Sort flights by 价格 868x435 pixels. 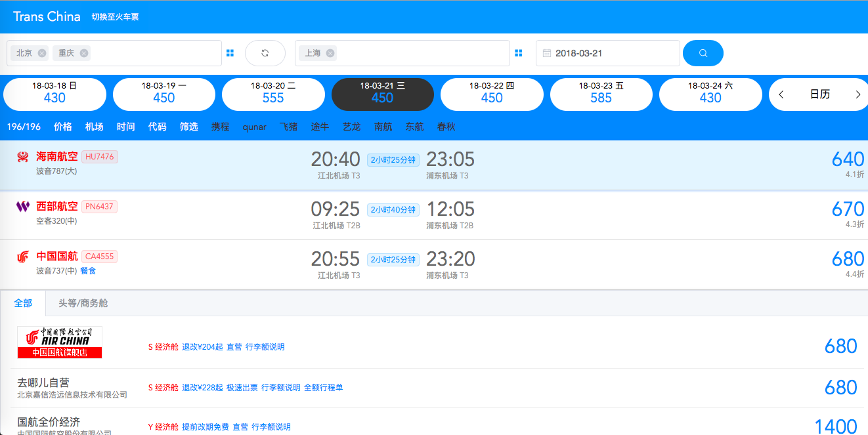[x=63, y=127]
